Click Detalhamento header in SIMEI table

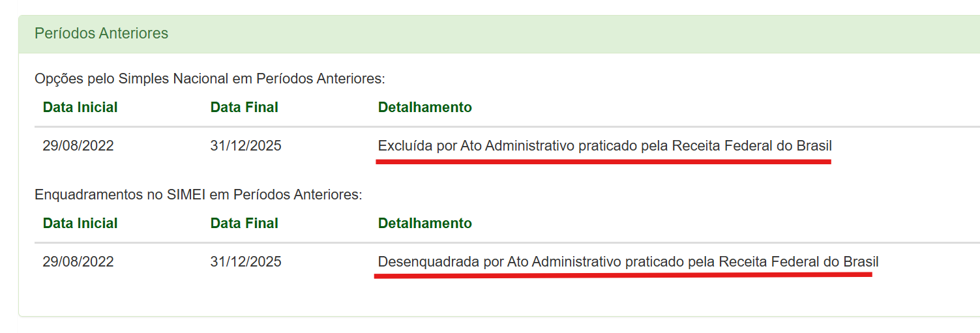(x=425, y=224)
